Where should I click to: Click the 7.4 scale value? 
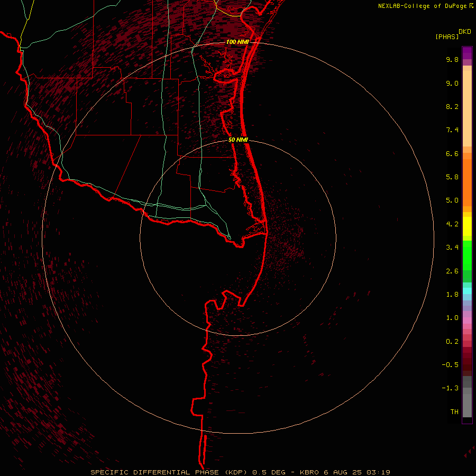pos(452,130)
